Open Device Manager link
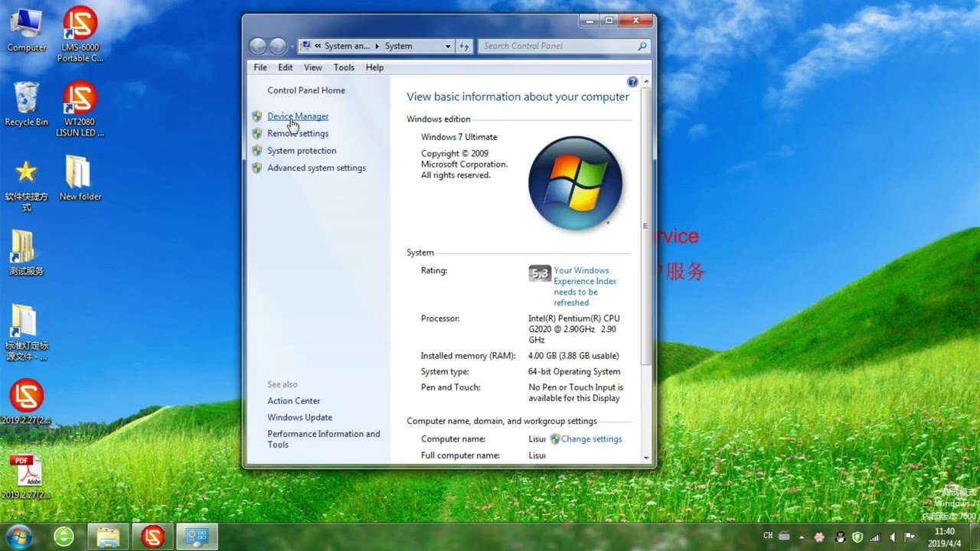Viewport: 980px width, 551px height. 298,116
